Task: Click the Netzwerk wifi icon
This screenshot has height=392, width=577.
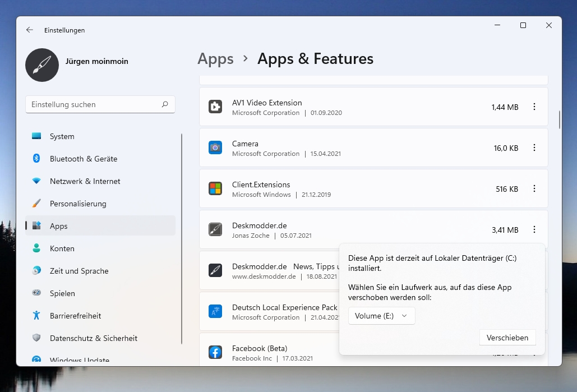Action: click(x=36, y=181)
